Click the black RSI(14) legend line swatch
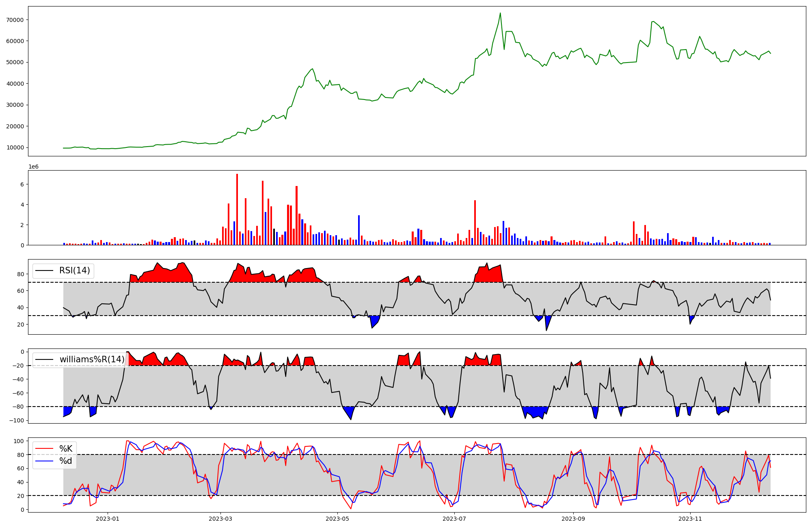This screenshot has height=528, width=812. 45,270
